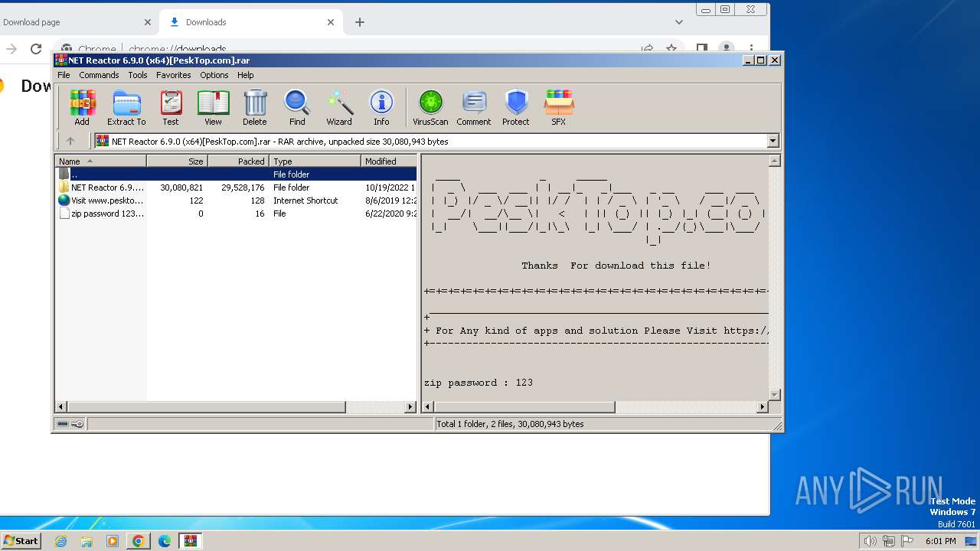Open Internet Explorer from taskbar
The height and width of the screenshot is (551, 980).
point(61,541)
